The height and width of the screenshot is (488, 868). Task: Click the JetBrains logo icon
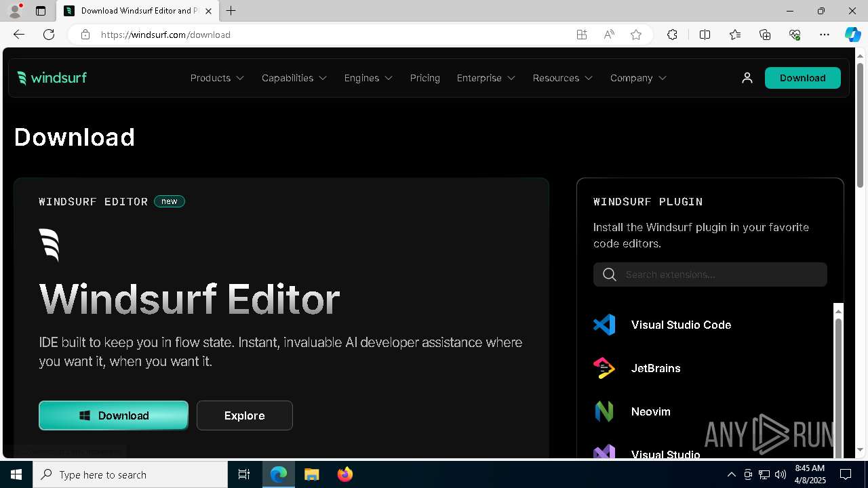(604, 368)
